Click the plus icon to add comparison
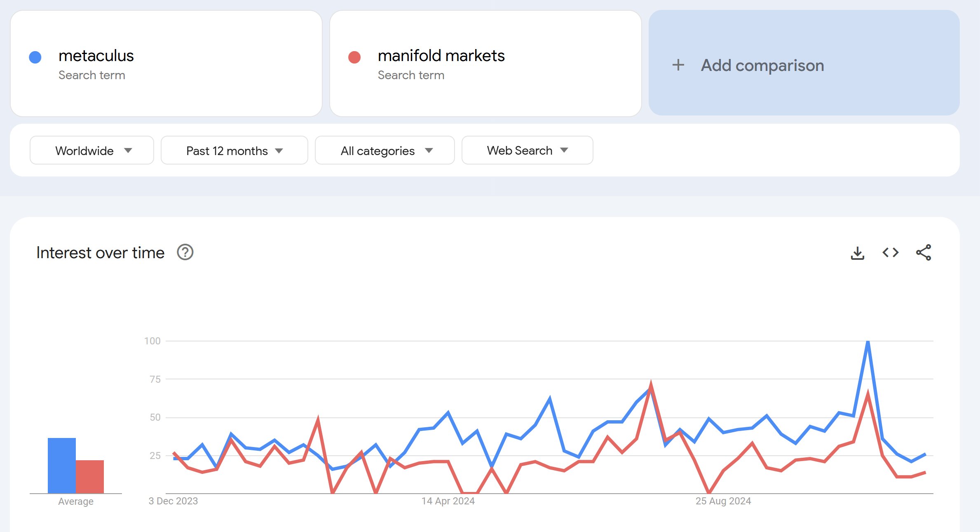 (678, 65)
